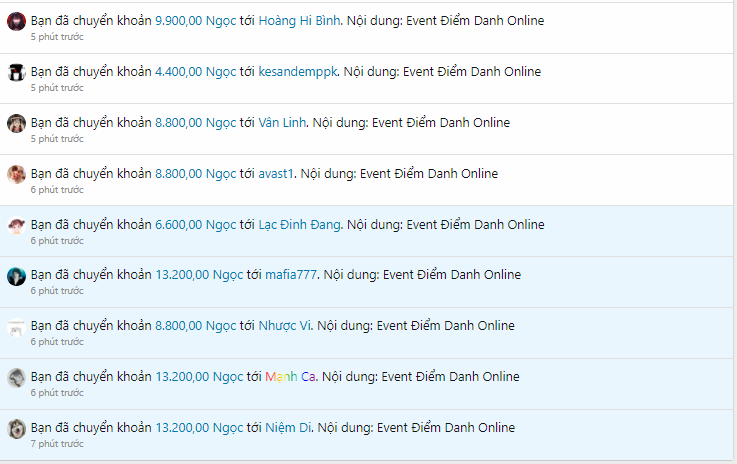Open the 4.400,00 Ngọc amount link
Viewport: 737px width, 464px height.
195,71
